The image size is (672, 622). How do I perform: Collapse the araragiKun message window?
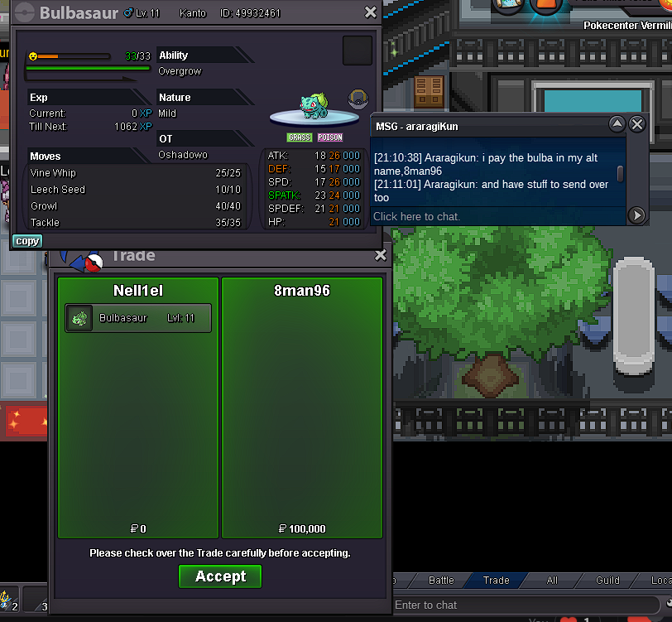pos(617,124)
